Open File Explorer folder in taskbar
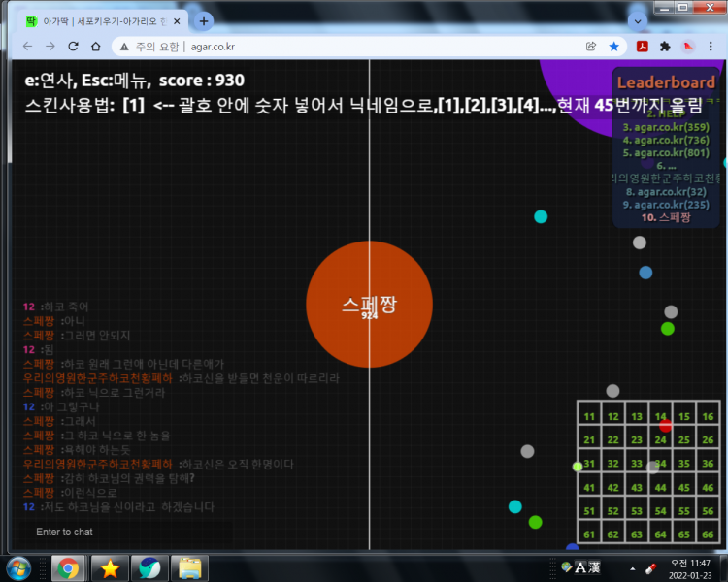This screenshot has height=582, width=728. [189, 568]
